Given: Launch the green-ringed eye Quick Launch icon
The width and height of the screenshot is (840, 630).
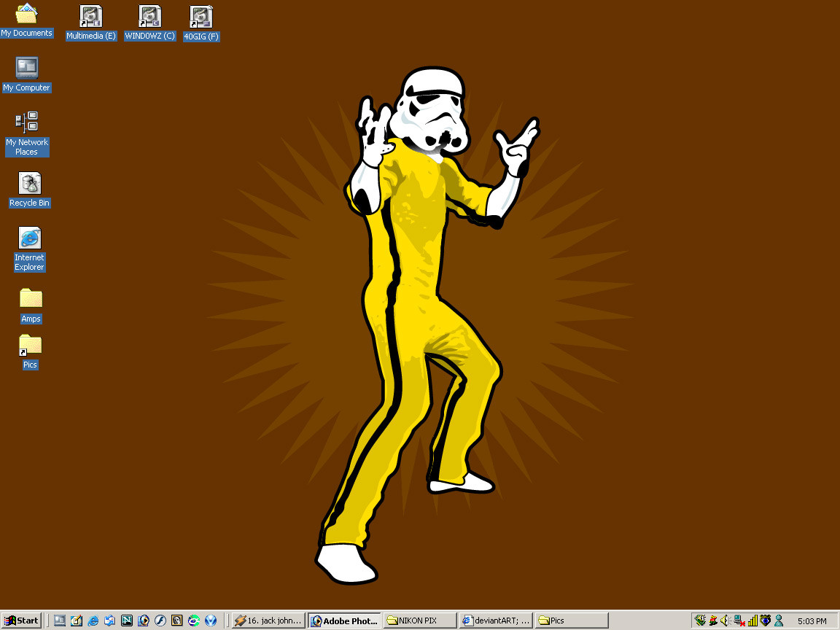Looking at the screenshot, I should point(194,621).
